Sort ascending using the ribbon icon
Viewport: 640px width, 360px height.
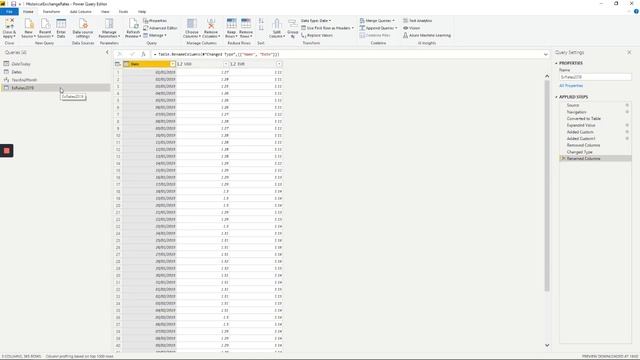pos(261,20)
